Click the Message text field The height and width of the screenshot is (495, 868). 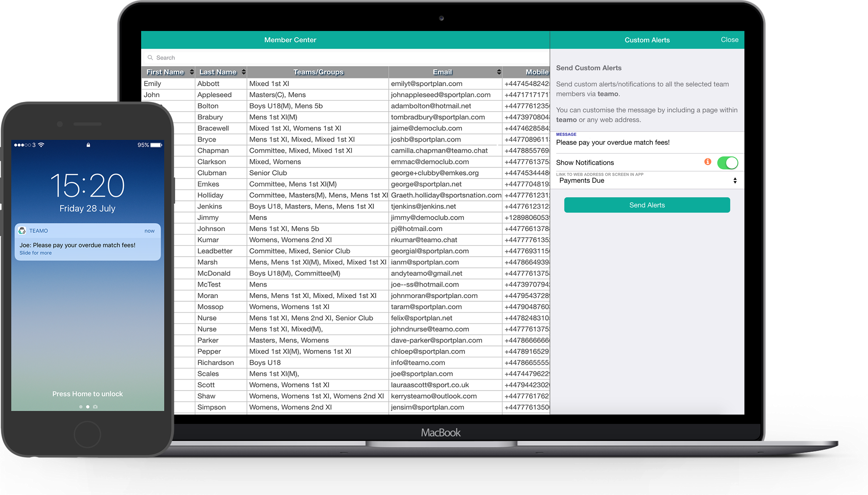647,142
